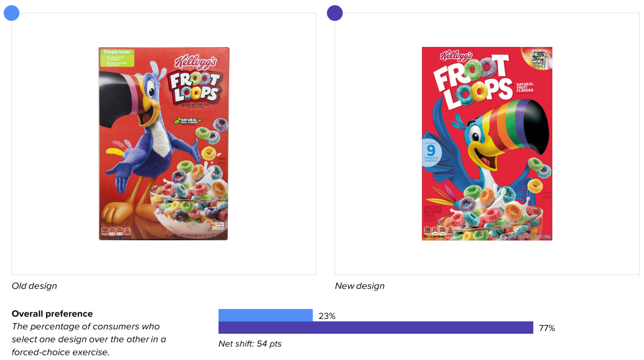The height and width of the screenshot is (360, 644).
Task: Click the dark purple 77% preference bar
Action: (x=376, y=328)
